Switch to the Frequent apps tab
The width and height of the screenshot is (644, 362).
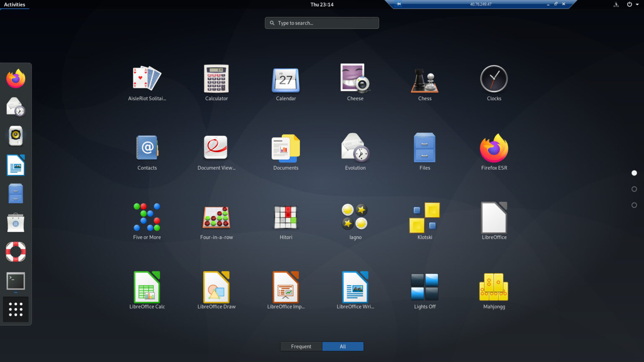(301, 346)
